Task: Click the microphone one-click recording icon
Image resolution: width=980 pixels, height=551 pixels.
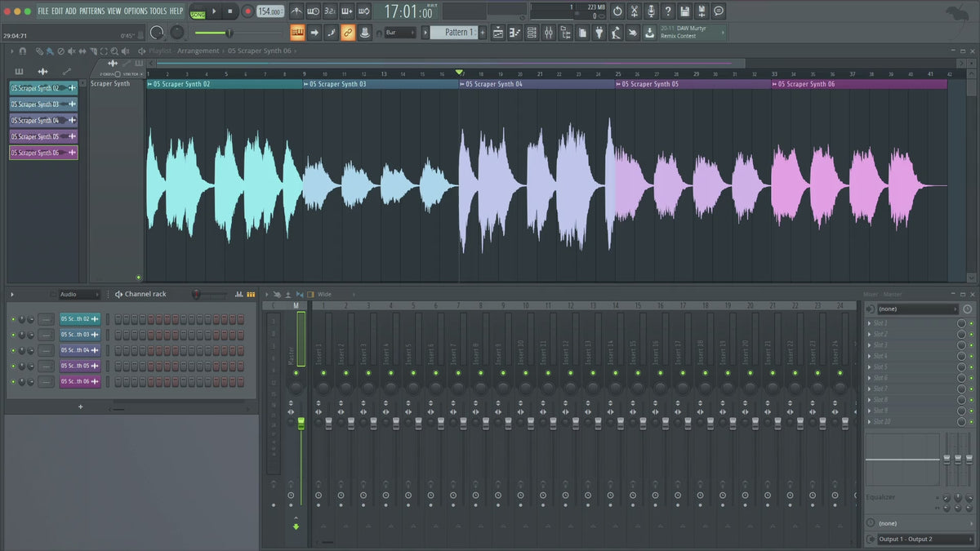Action: point(651,11)
